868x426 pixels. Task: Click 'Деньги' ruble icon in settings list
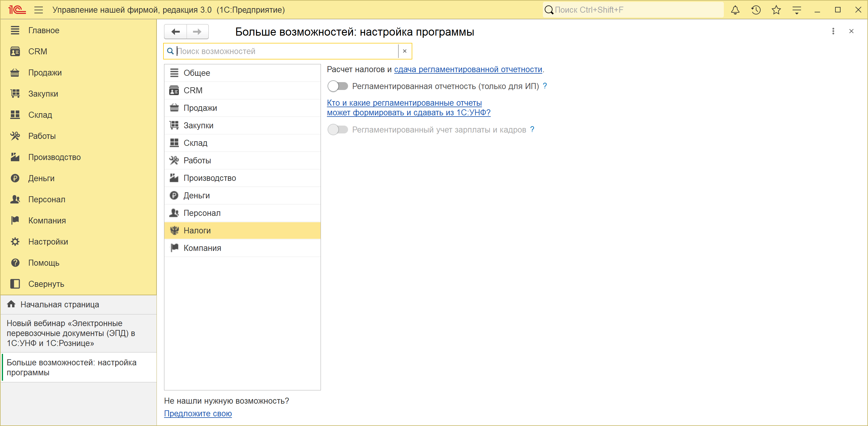pos(174,196)
